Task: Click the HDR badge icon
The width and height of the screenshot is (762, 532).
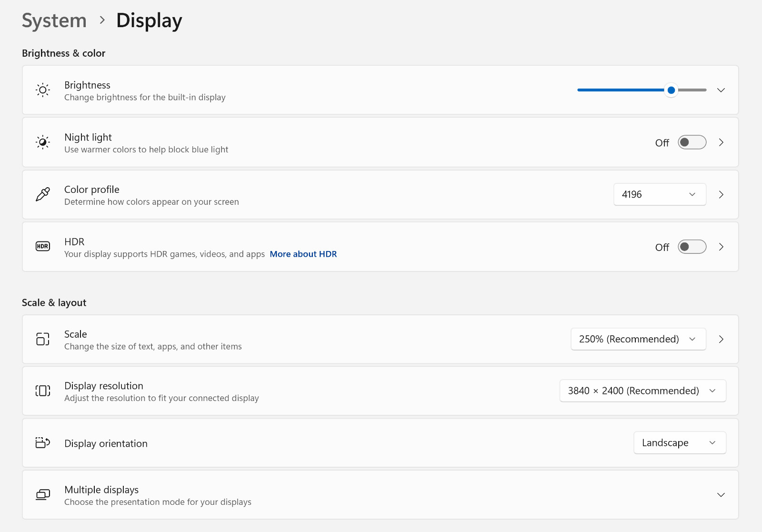Action: pyautogui.click(x=43, y=246)
